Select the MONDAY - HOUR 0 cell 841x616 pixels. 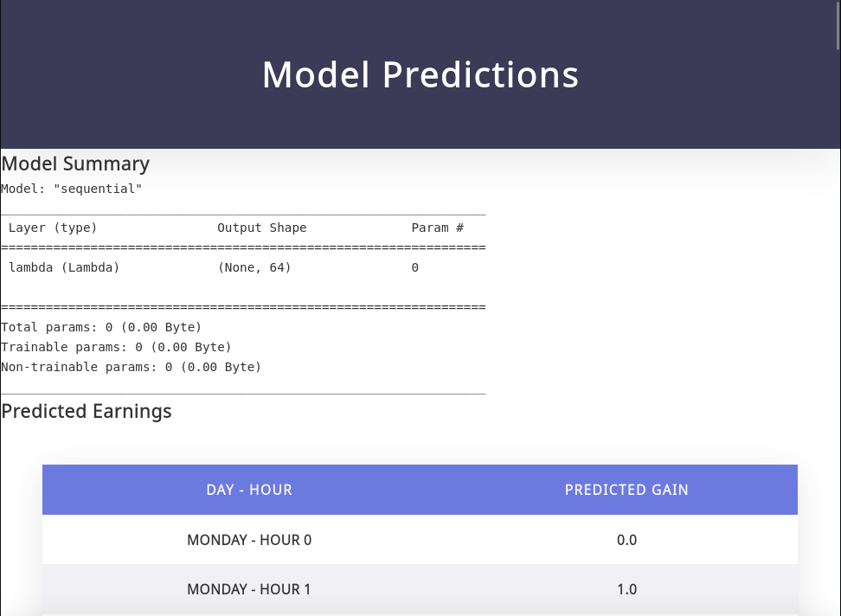tap(249, 540)
